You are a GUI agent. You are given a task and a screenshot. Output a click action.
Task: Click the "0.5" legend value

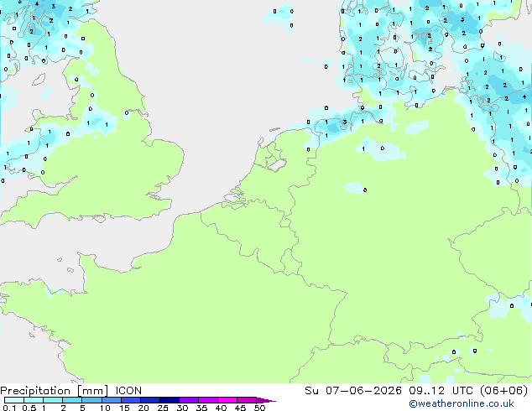click(x=29, y=408)
